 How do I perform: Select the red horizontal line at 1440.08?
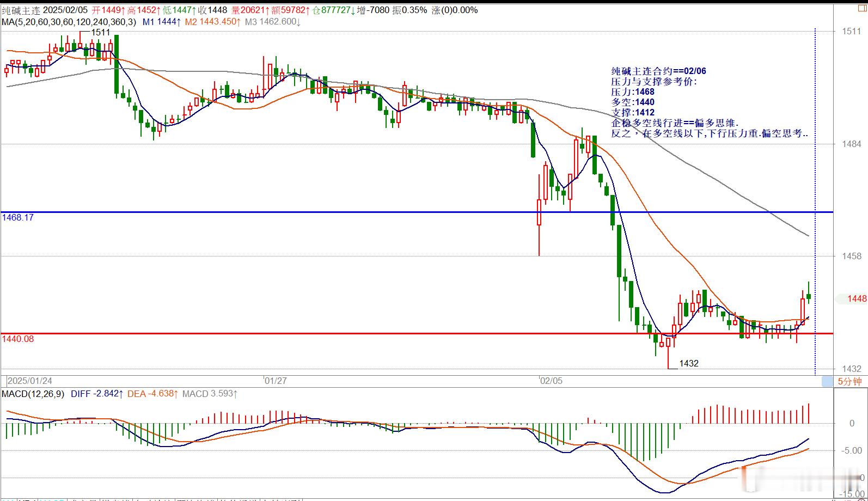tap(417, 333)
